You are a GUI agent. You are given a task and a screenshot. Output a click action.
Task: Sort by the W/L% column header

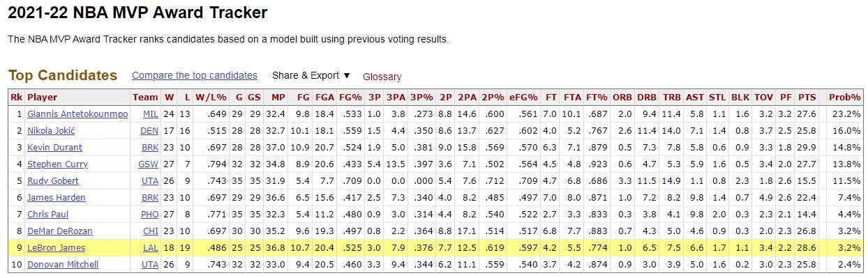coord(210,98)
